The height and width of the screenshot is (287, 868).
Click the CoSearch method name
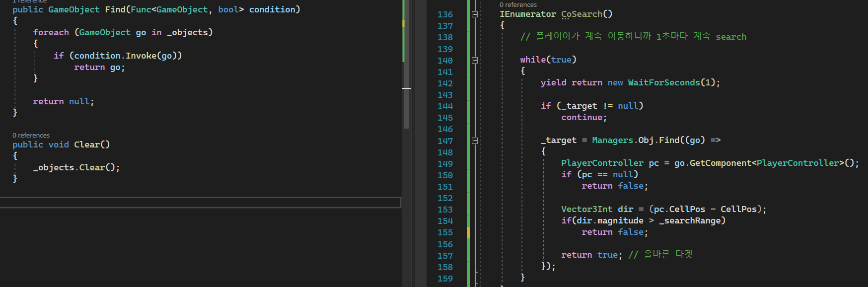coord(581,14)
